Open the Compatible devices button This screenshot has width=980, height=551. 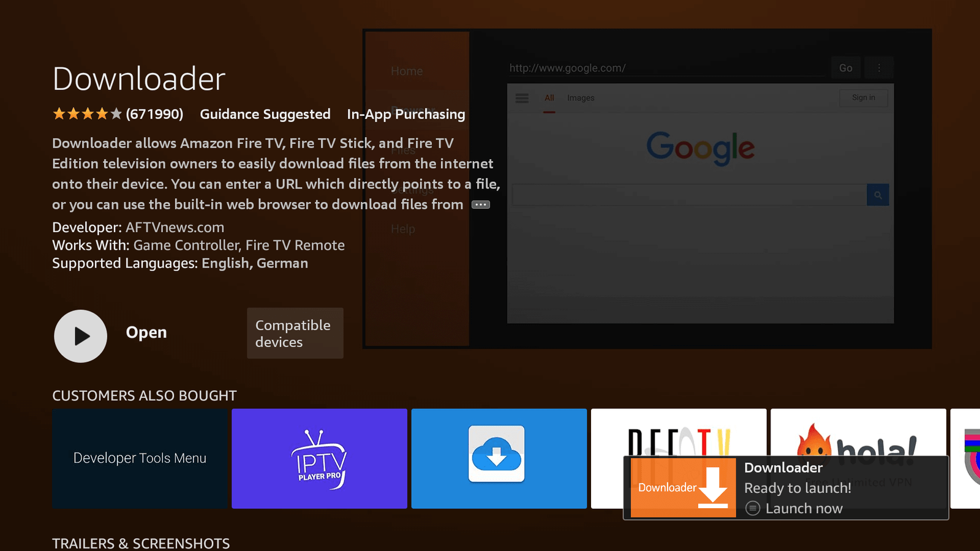[295, 333]
